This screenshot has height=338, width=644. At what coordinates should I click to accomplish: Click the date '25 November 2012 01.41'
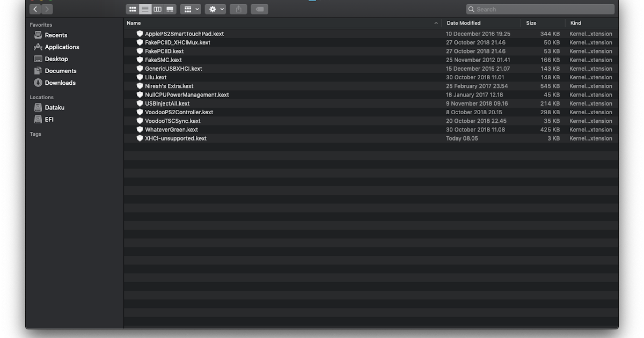[478, 60]
